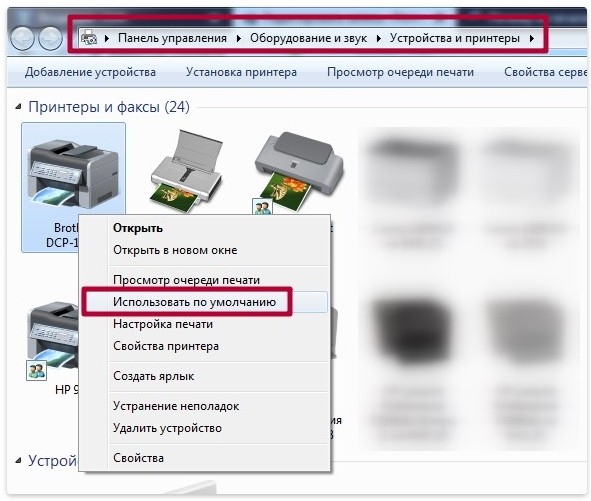This screenshot has width=591, height=501.
Task: Open Устройства и принтеры breadcrumb
Action: 455,38
